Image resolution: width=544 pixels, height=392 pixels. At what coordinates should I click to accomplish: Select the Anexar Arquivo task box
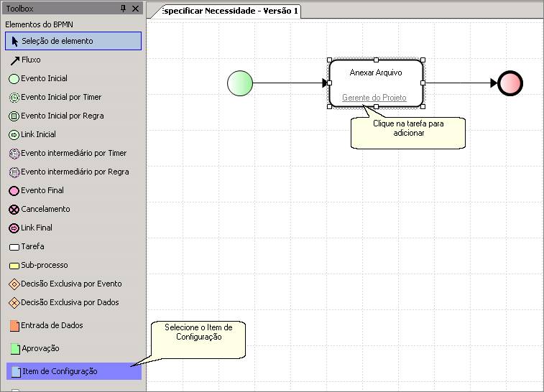pyautogui.click(x=376, y=83)
